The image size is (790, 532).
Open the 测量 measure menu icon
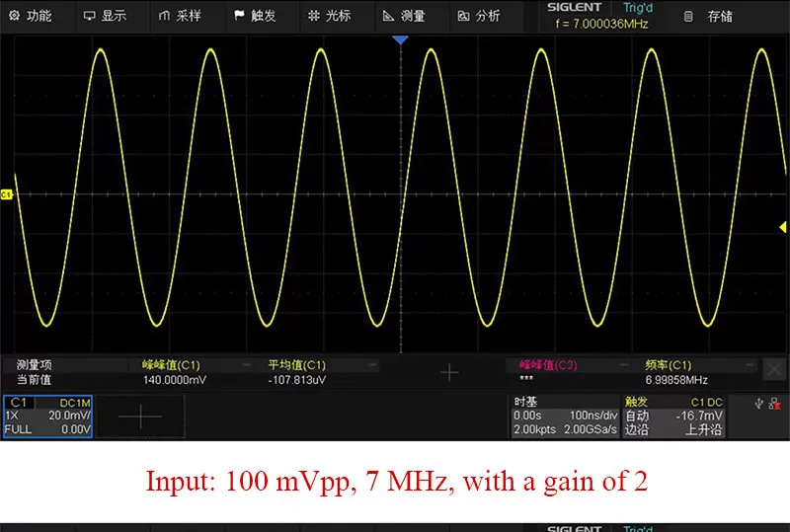[388, 16]
